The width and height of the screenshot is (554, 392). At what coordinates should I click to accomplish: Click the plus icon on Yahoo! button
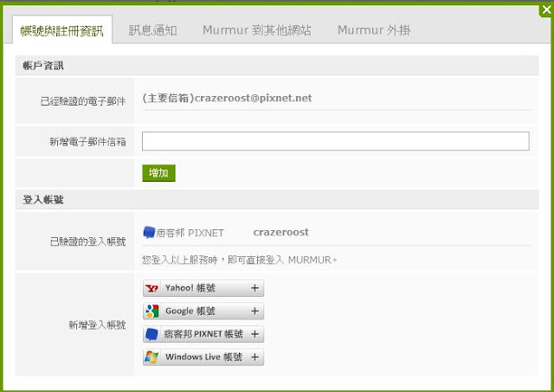click(x=255, y=288)
